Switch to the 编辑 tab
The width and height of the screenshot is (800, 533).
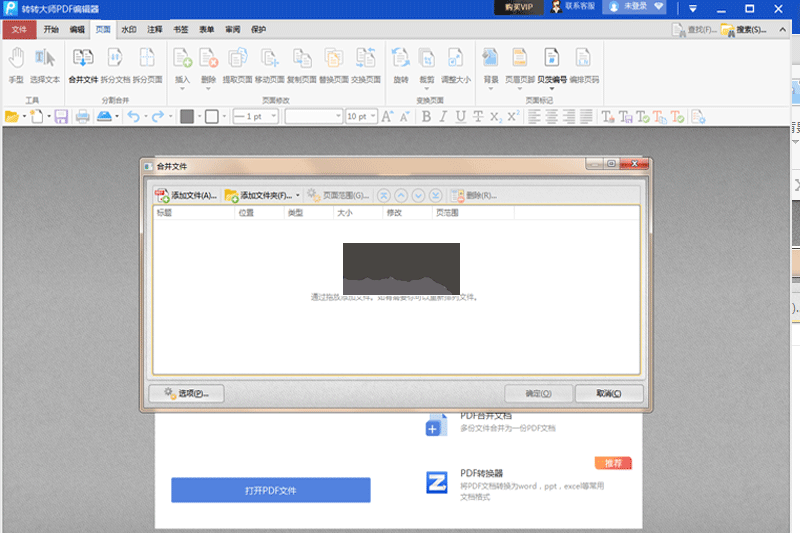tap(77, 30)
